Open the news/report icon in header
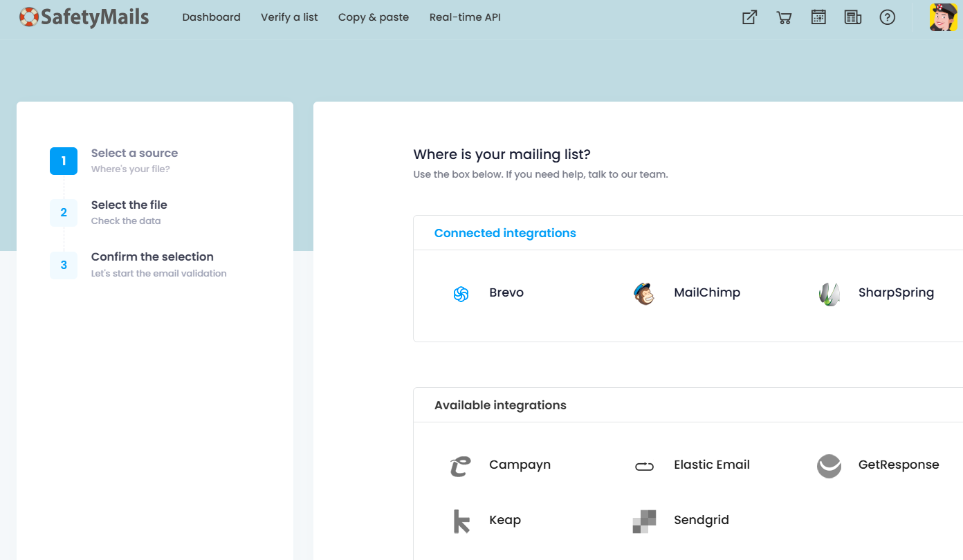The image size is (963, 560). [x=853, y=17]
